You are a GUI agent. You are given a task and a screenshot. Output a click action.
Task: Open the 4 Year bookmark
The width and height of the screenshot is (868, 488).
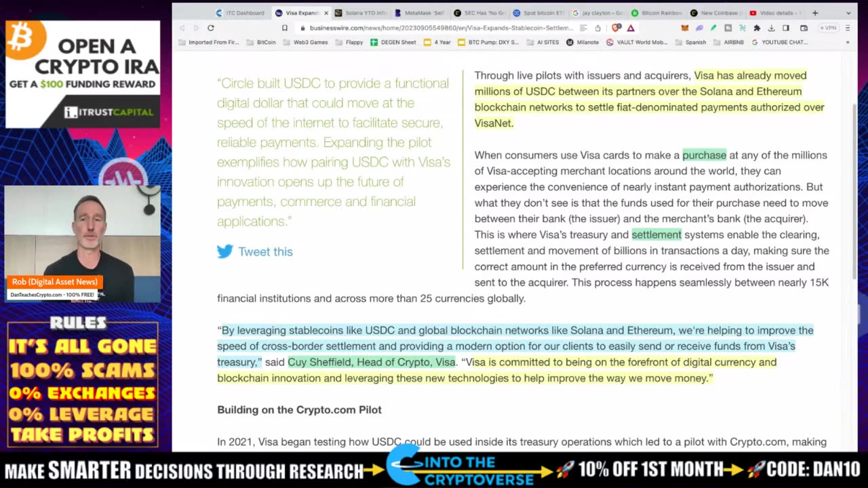pos(437,42)
